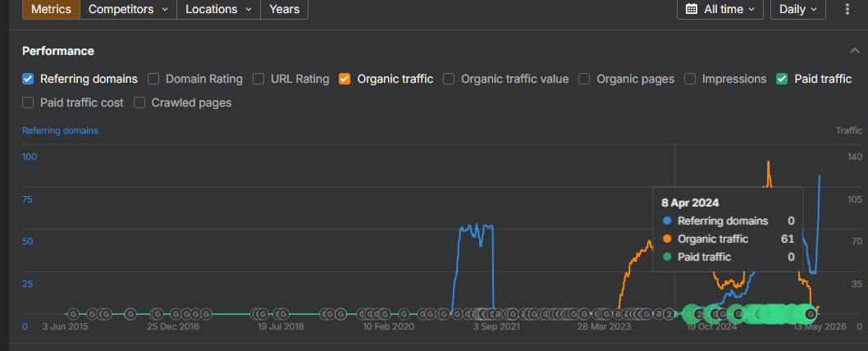The height and width of the screenshot is (351, 868).
Task: Enable the Organic pages checkbox
Action: pos(585,79)
